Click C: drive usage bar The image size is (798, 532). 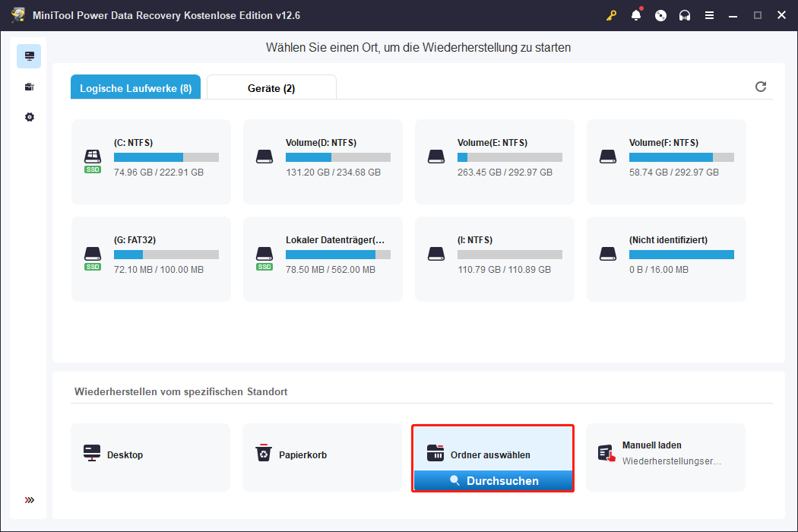[x=166, y=157]
